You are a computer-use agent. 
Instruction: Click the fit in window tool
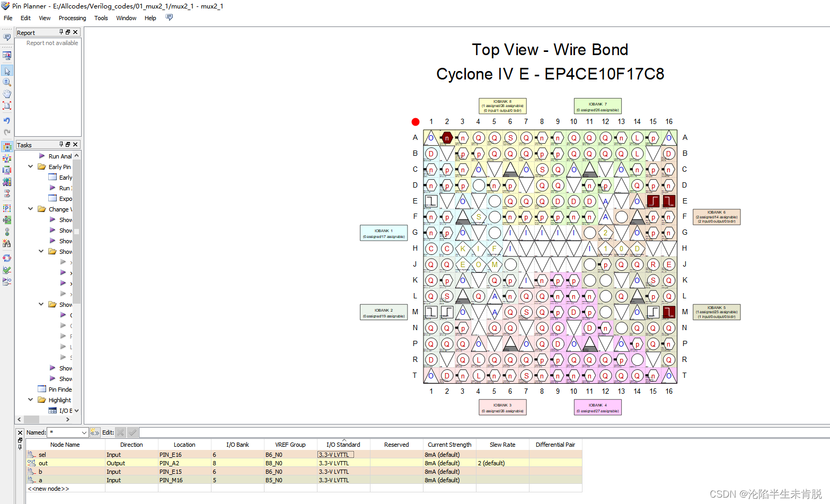pyautogui.click(x=7, y=105)
